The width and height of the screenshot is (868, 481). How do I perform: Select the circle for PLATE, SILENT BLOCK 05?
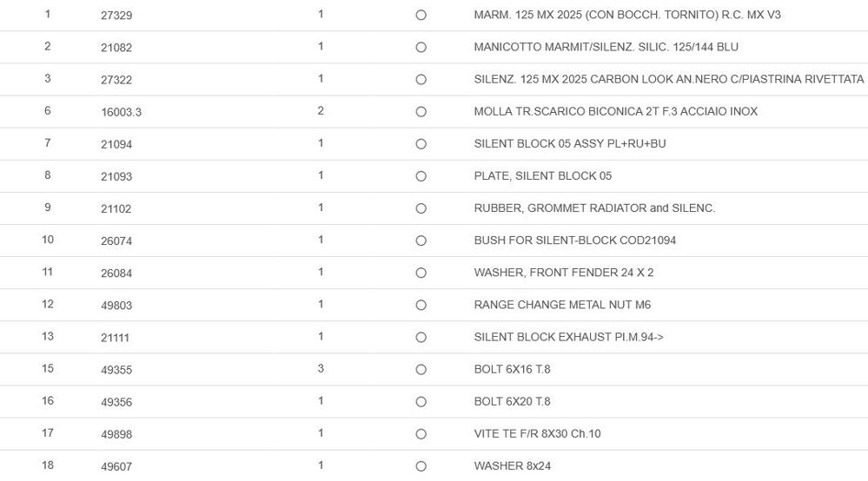pyautogui.click(x=421, y=176)
